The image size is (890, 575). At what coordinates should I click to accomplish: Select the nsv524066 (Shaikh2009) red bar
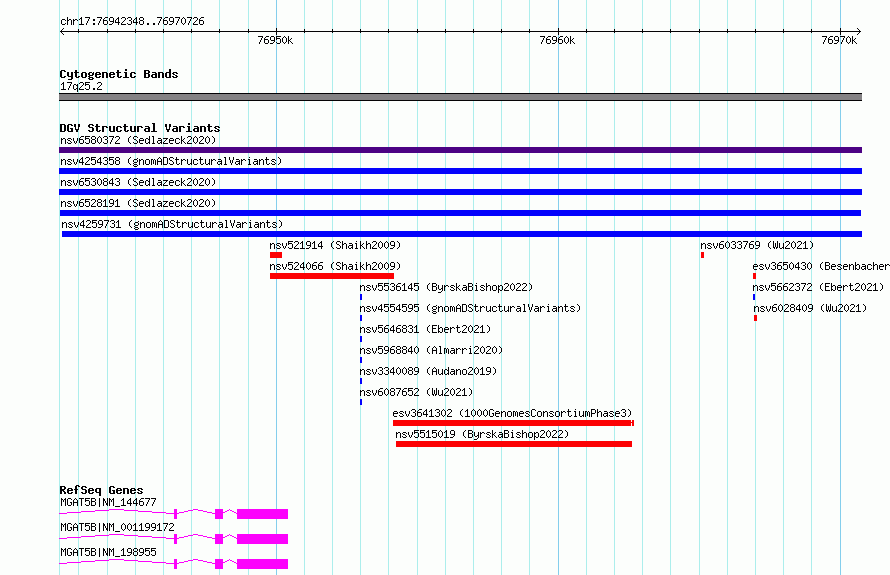[x=331, y=276]
